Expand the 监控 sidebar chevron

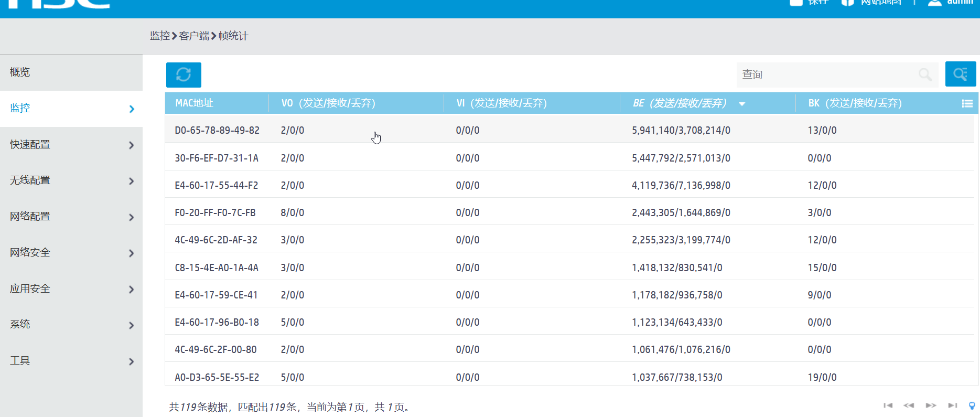[x=132, y=109]
